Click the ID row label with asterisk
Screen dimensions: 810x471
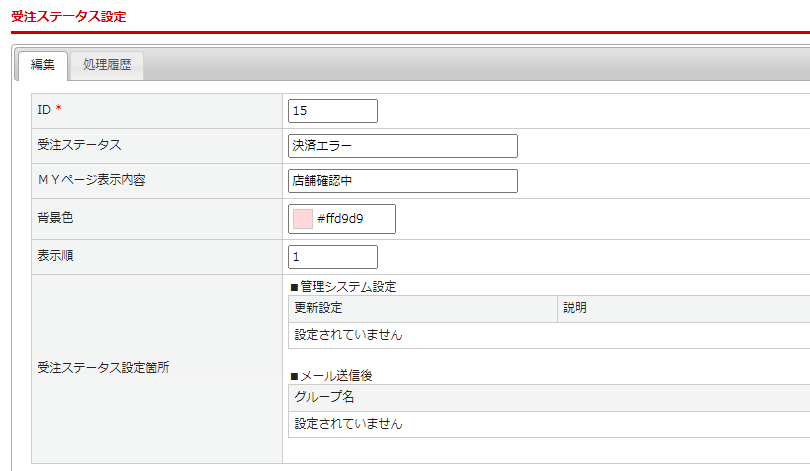49,110
